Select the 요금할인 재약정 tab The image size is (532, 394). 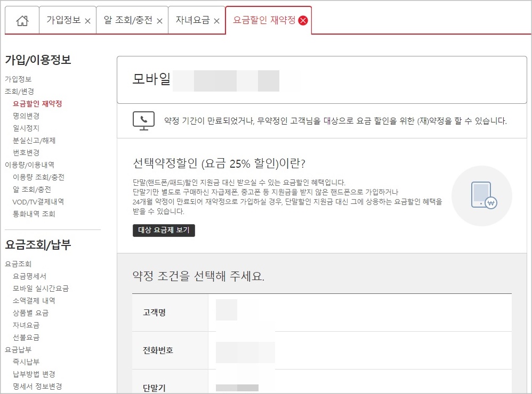coord(264,20)
